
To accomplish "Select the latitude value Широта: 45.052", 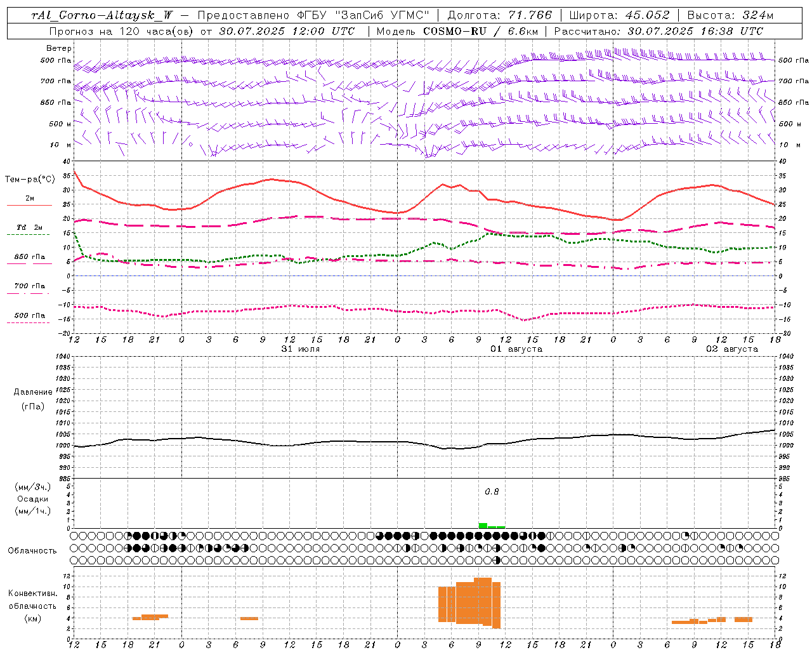I will coord(619,15).
